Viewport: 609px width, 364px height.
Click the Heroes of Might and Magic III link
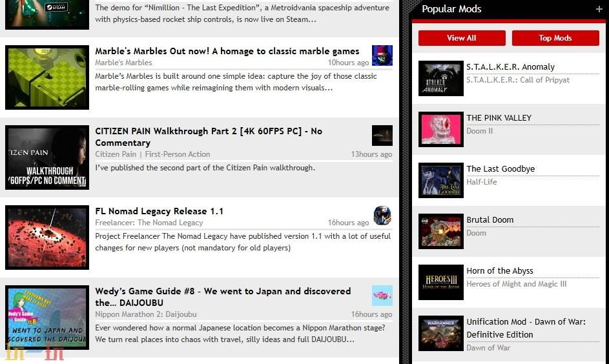[516, 284]
